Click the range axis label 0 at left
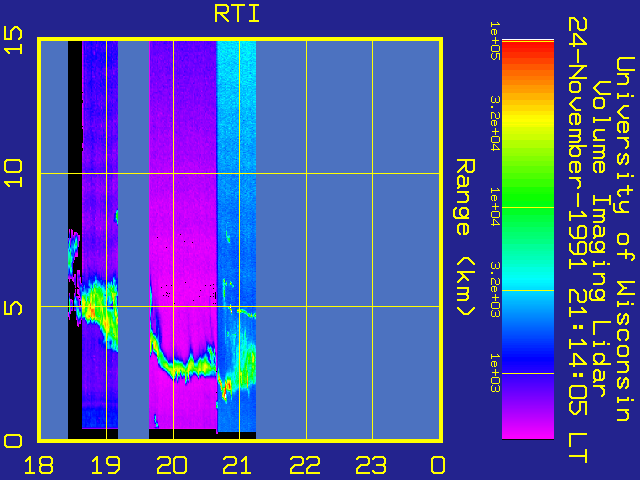Viewport: 640px width, 480px height. (x=13, y=441)
